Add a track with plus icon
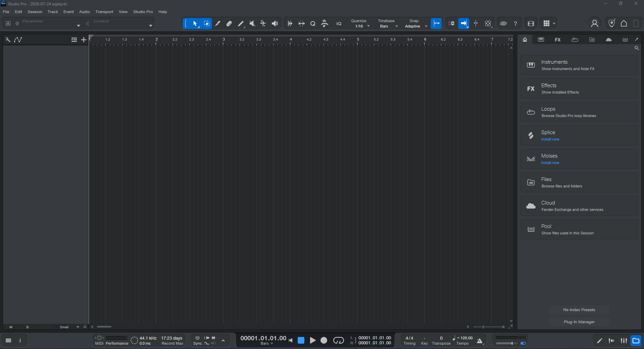The image size is (644, 349). click(x=84, y=40)
